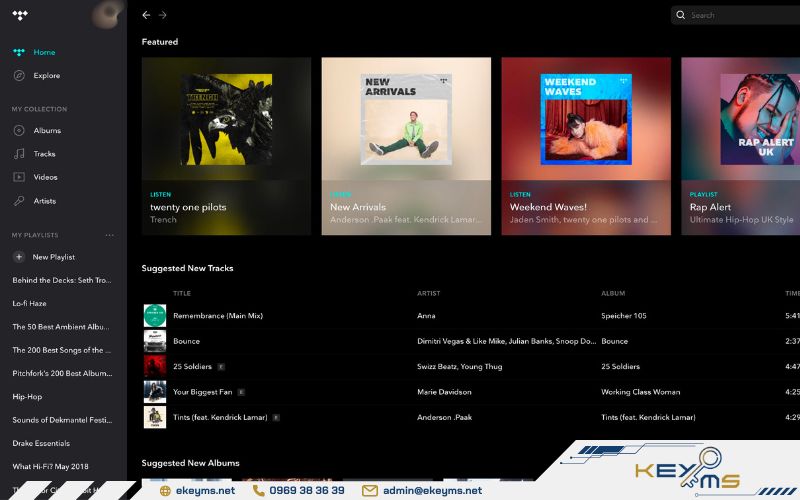Image resolution: width=800 pixels, height=500 pixels.
Task: Select Your Biggest Fan track title
Action: 203,392
